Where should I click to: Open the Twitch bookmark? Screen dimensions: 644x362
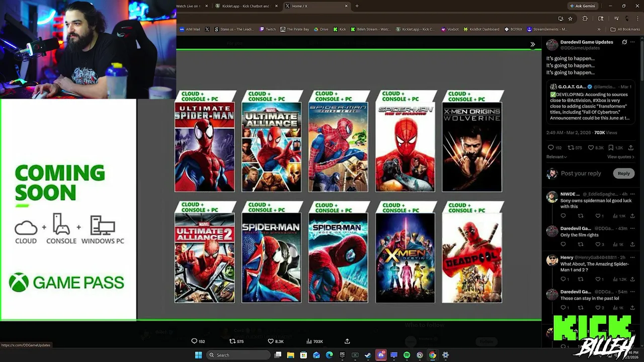point(268,29)
